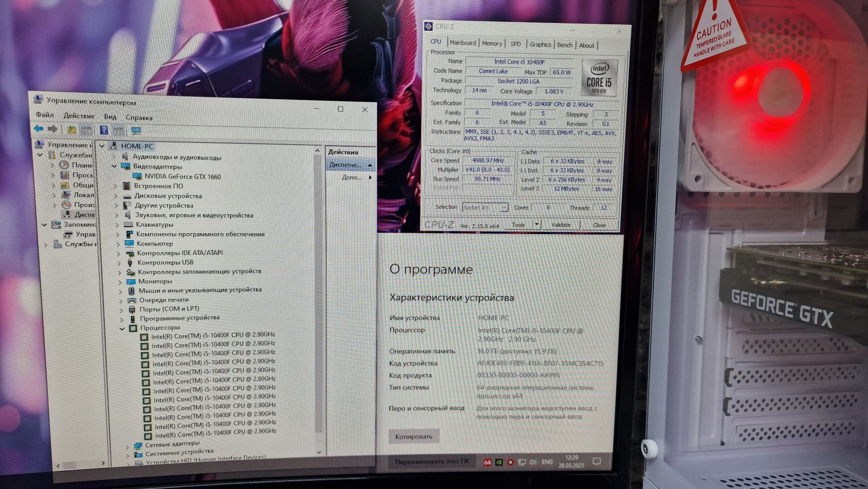The width and height of the screenshot is (868, 489).
Task: Go back with the blue Back arrow
Action: click(39, 129)
